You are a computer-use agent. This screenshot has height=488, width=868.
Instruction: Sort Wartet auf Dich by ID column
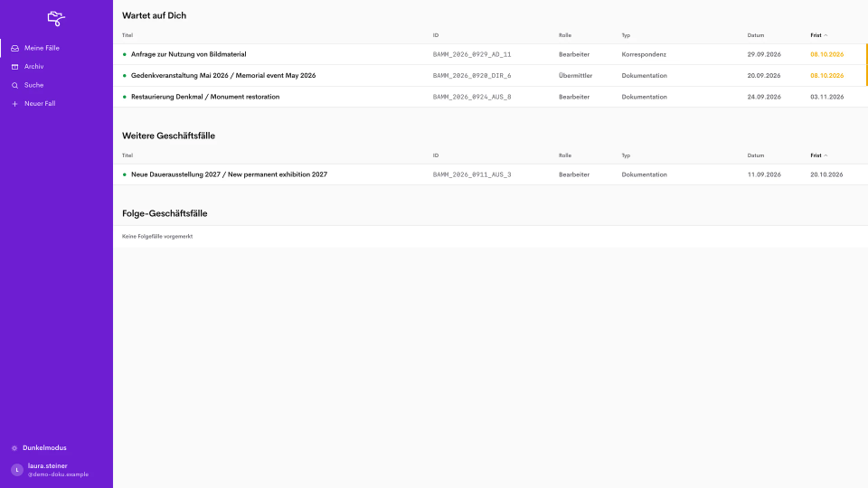point(436,35)
